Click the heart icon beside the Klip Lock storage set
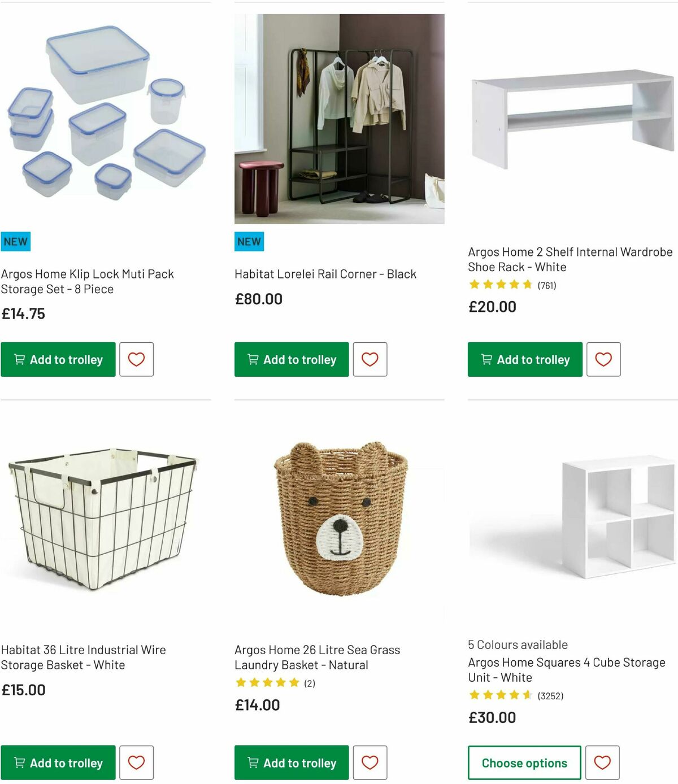The height and width of the screenshot is (784, 678). point(136,359)
